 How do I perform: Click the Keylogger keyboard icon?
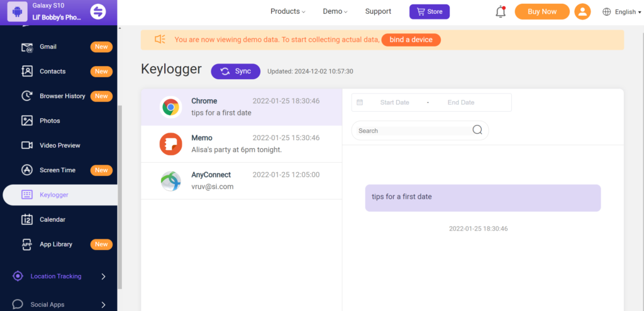coord(27,195)
